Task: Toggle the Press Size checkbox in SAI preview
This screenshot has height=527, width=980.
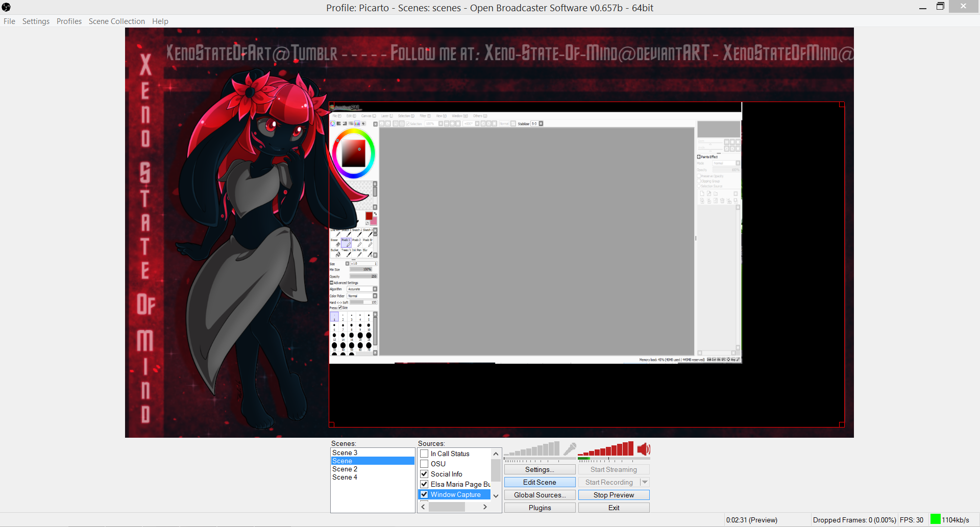Action: point(340,308)
